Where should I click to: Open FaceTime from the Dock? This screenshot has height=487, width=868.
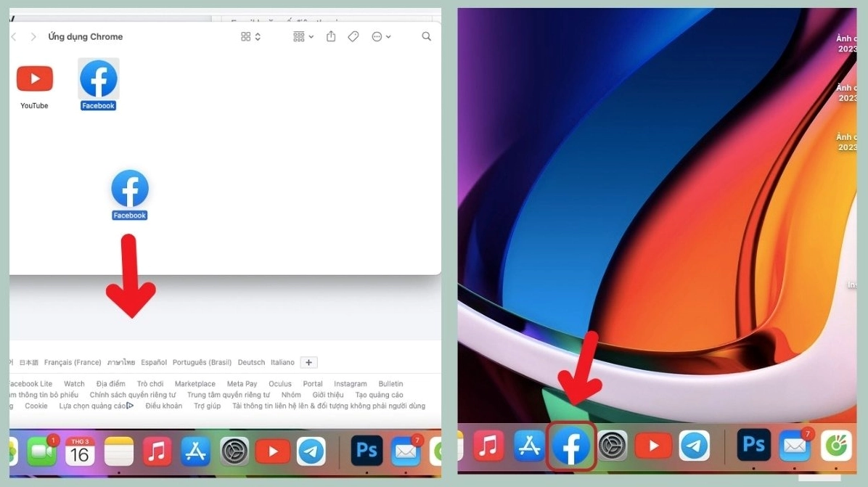pyautogui.click(x=42, y=451)
